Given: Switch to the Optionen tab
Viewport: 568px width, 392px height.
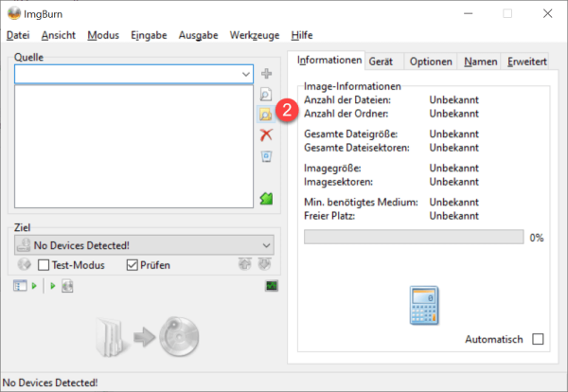Looking at the screenshot, I should coord(431,62).
